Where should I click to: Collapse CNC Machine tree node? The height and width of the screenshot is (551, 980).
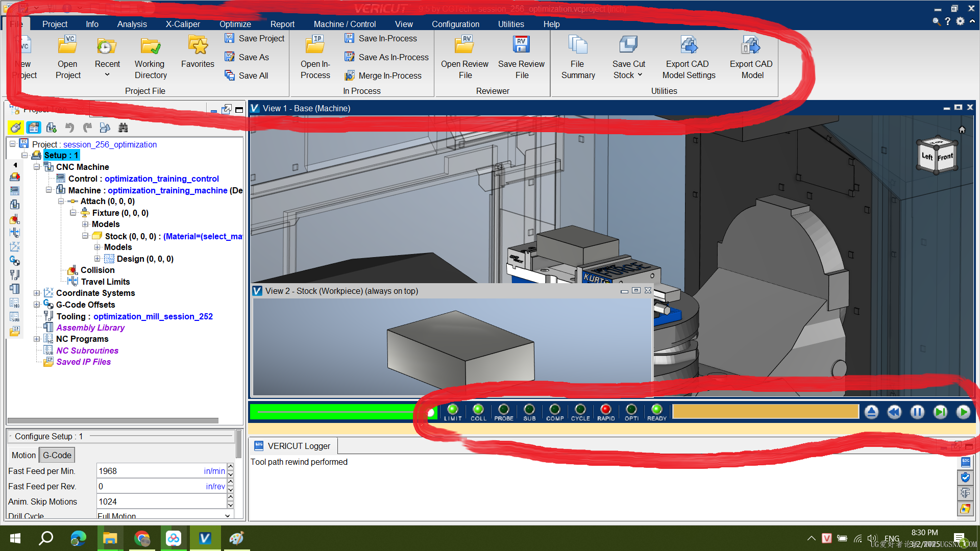[x=36, y=167]
